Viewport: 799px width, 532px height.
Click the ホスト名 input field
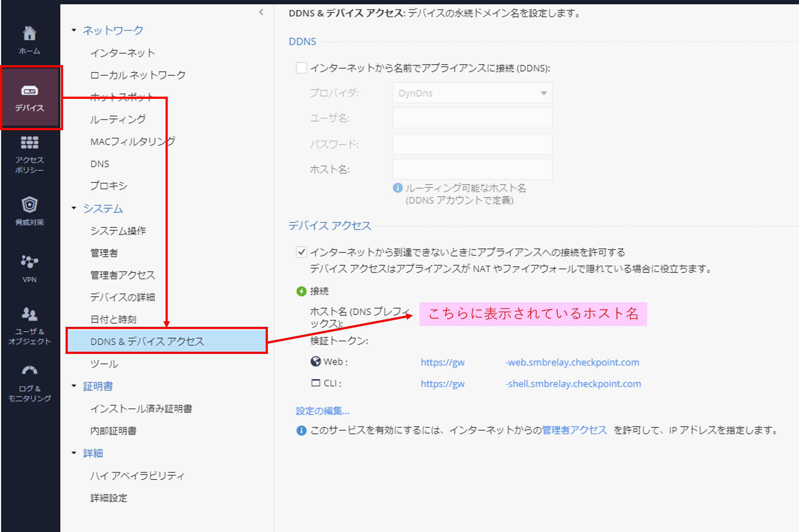coord(472,169)
